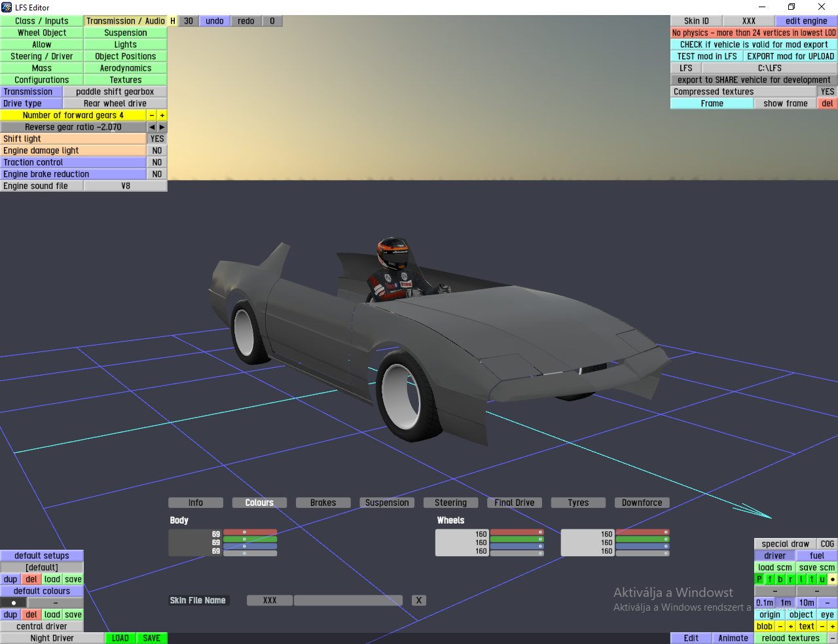Image resolution: width=838 pixels, height=644 pixels.
Task: Toggle the fuel display button
Action: point(817,556)
